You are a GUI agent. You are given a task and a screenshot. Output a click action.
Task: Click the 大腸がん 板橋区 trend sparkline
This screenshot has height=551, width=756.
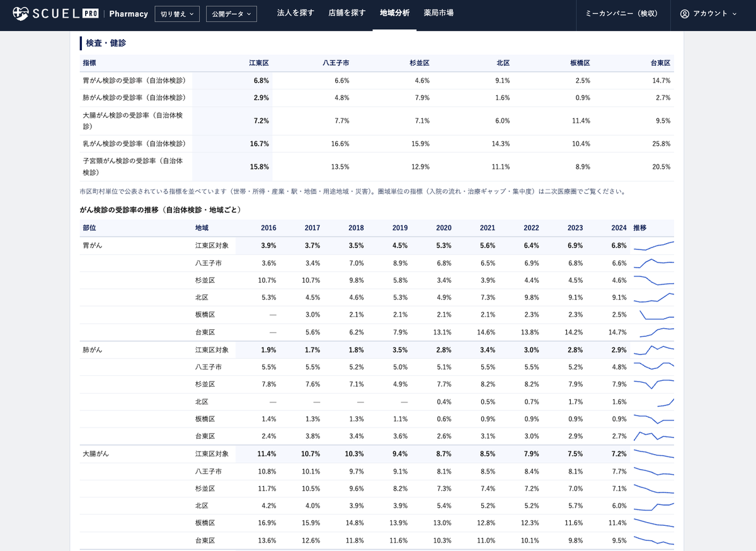click(x=653, y=523)
